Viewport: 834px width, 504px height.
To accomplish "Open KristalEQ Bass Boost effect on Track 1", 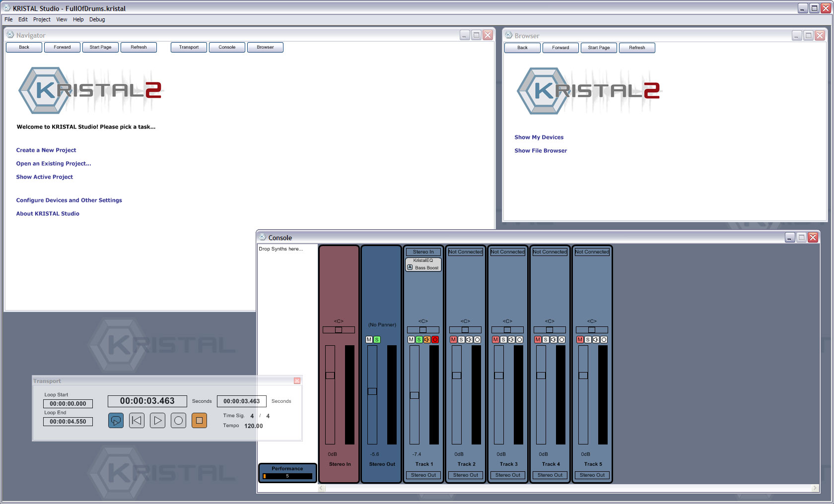I will (423, 264).
